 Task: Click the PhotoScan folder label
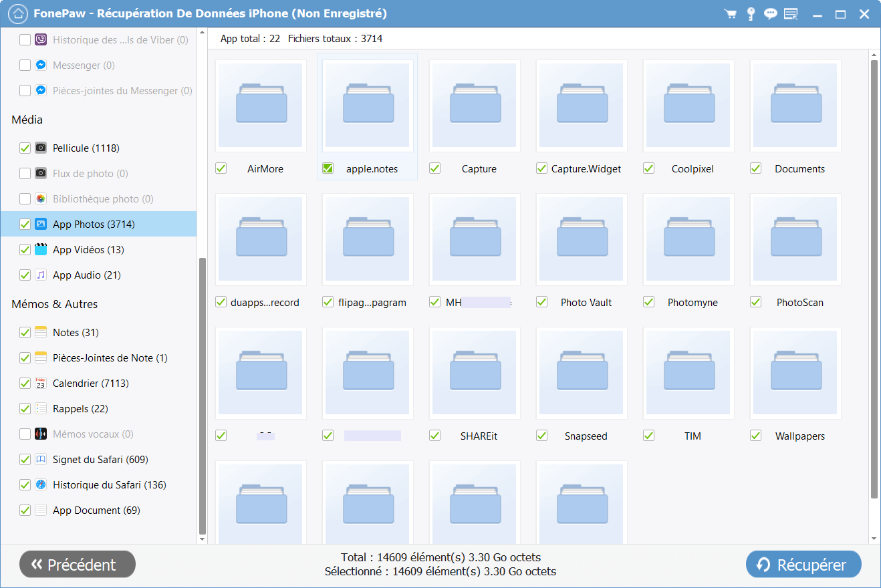[800, 303]
